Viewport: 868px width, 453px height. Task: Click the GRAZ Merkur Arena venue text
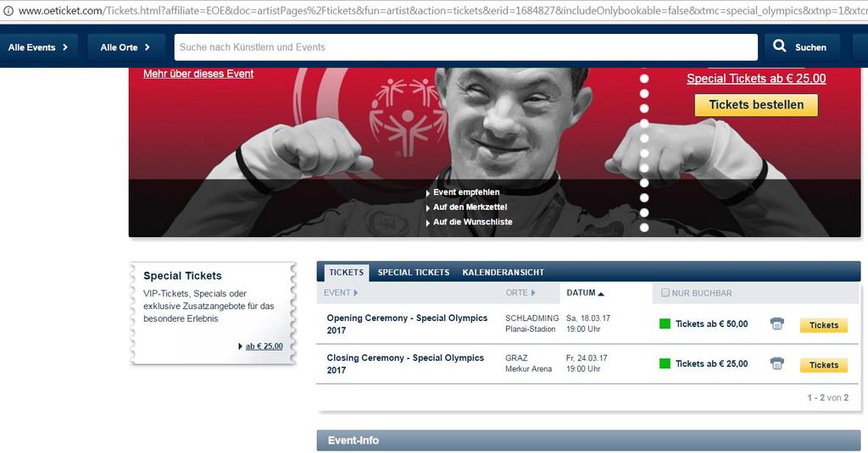click(529, 363)
